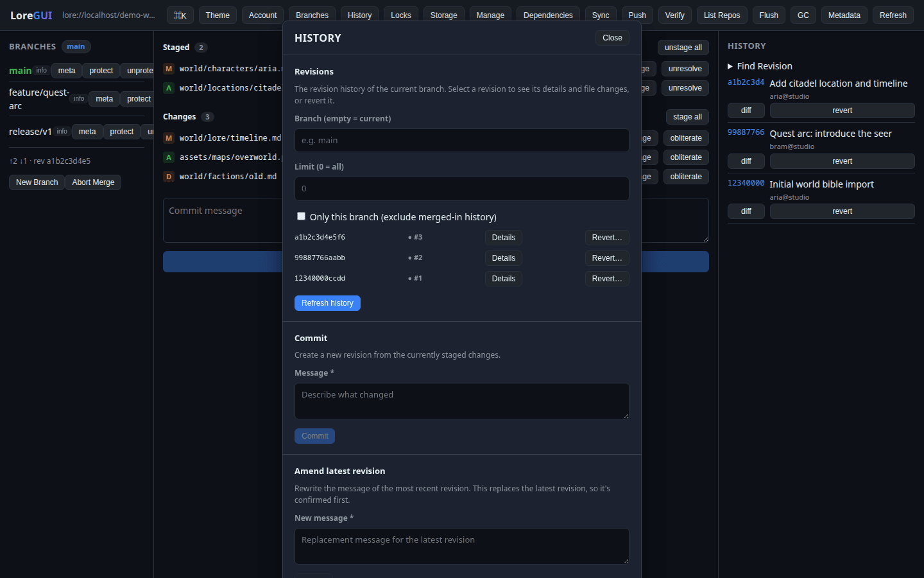Open the command palette ⌘K button
924x578 pixels.
coord(180,15)
